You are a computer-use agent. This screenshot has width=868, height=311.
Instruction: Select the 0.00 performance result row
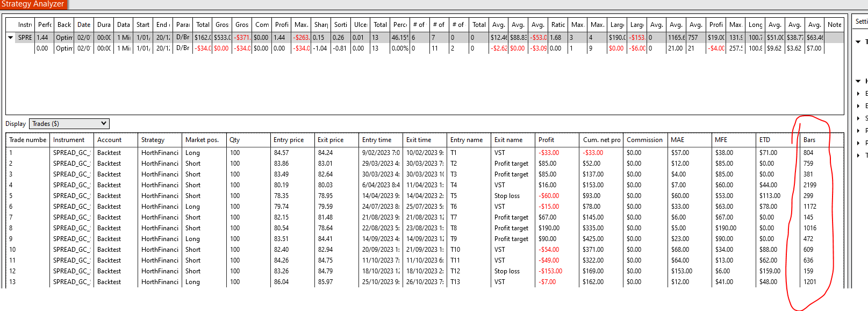pos(425,48)
